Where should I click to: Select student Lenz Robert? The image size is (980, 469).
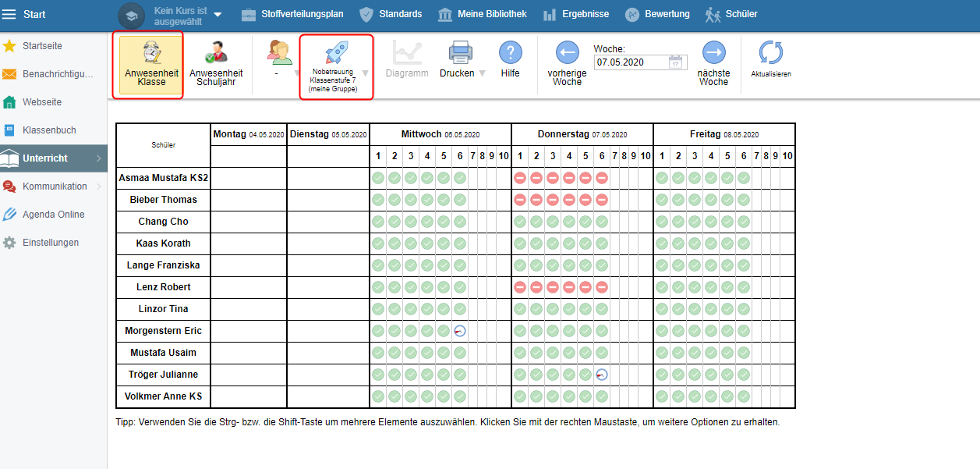163,287
